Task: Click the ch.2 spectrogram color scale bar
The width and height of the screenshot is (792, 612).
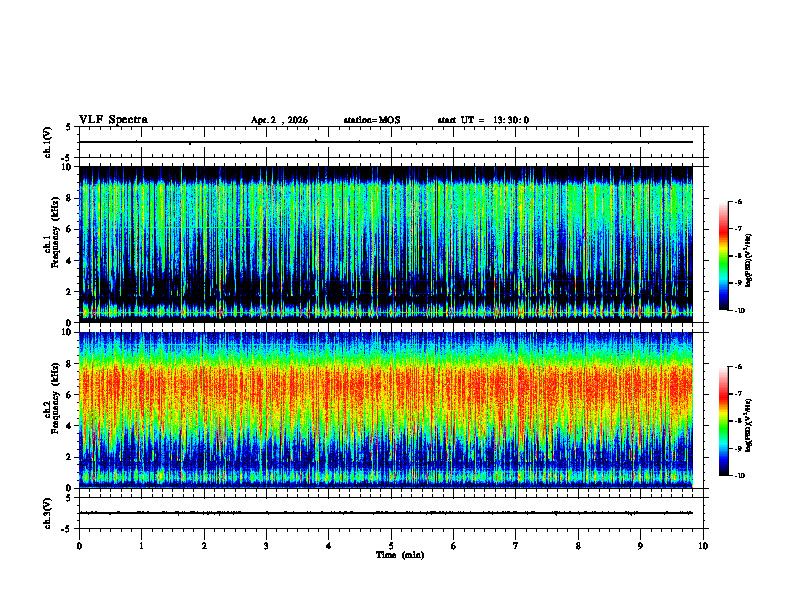Action: 724,421
